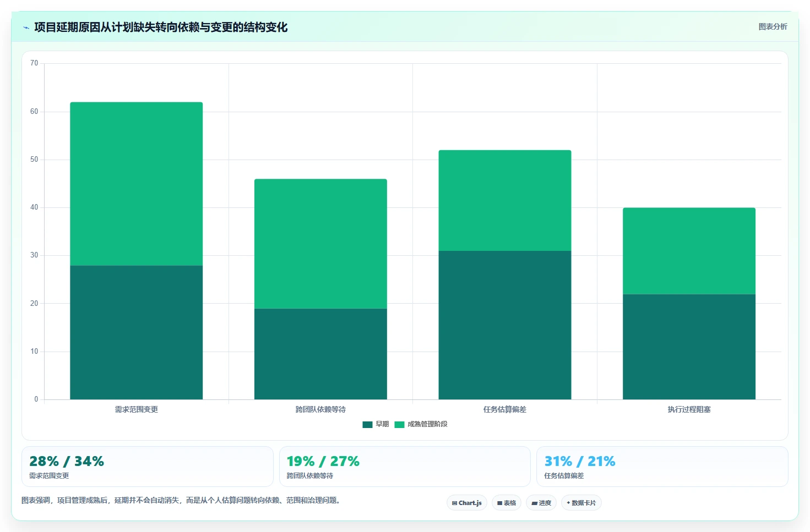Image resolution: width=810 pixels, height=532 pixels.
Task: Click the chart title 项目延期原因…结构变化
Action: click(x=161, y=28)
